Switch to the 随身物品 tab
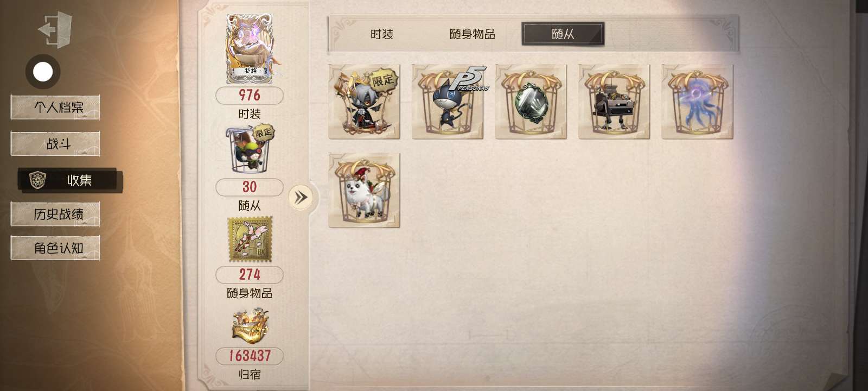 coord(473,34)
